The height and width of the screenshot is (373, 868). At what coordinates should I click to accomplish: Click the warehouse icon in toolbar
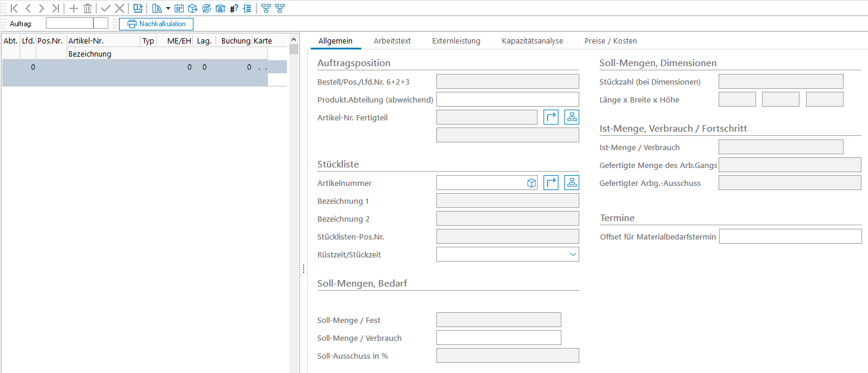[x=220, y=8]
